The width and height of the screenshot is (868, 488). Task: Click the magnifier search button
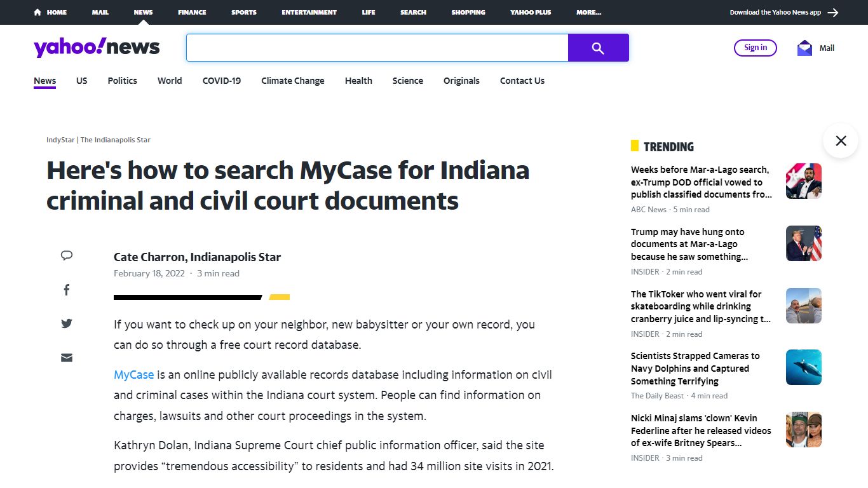(598, 48)
